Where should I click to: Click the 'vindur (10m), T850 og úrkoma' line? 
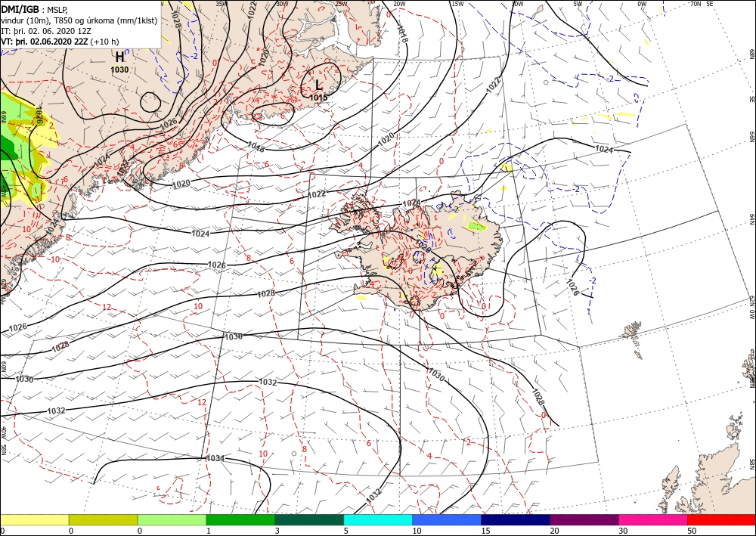[79, 20]
